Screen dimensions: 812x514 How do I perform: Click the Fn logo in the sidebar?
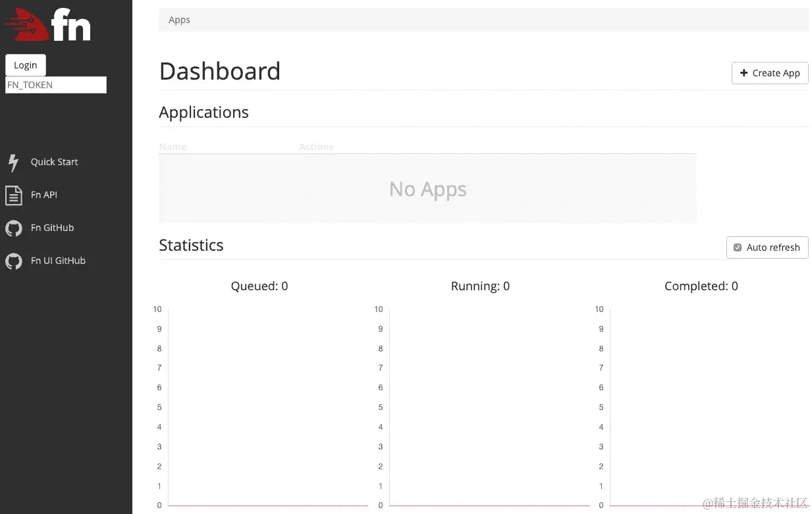coord(48,25)
